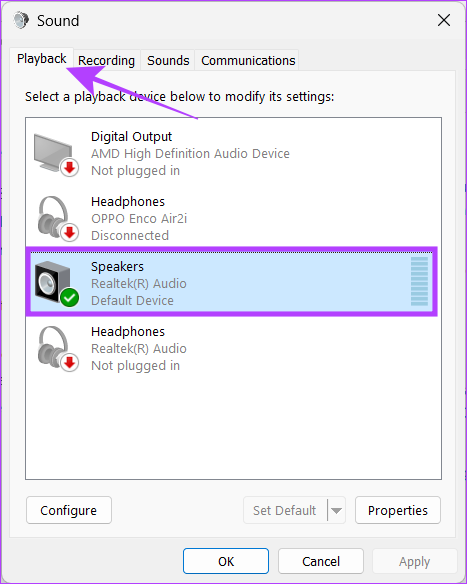The image size is (467, 585).
Task: Open the Sounds tab
Action: pyautogui.click(x=168, y=60)
